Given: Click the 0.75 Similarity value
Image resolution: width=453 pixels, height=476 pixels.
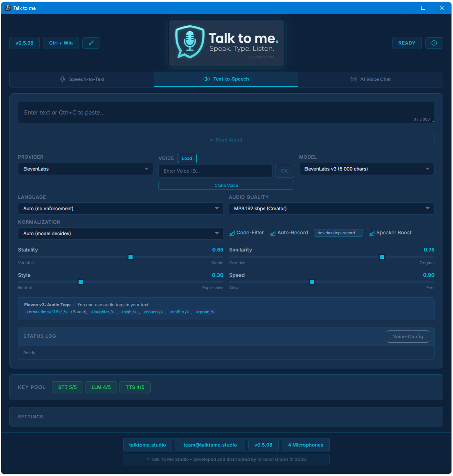Looking at the screenshot, I should (429, 249).
